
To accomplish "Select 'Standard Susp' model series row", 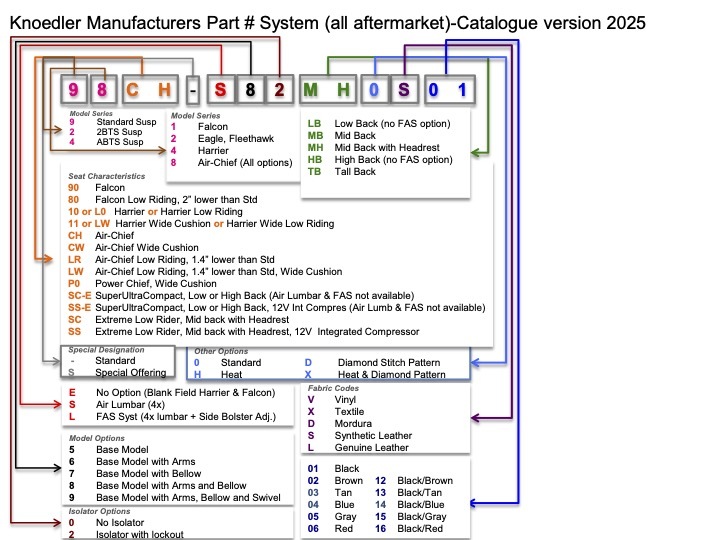I will 113,122.
